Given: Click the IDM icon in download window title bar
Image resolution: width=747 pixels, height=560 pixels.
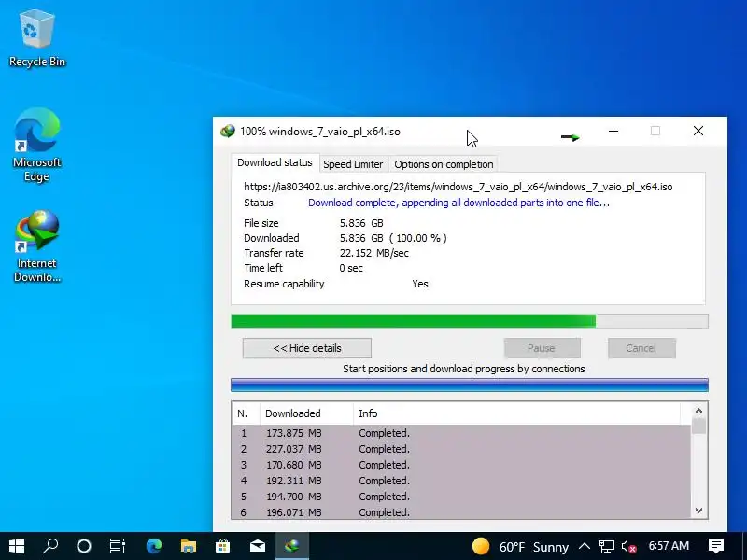Looking at the screenshot, I should pos(228,132).
